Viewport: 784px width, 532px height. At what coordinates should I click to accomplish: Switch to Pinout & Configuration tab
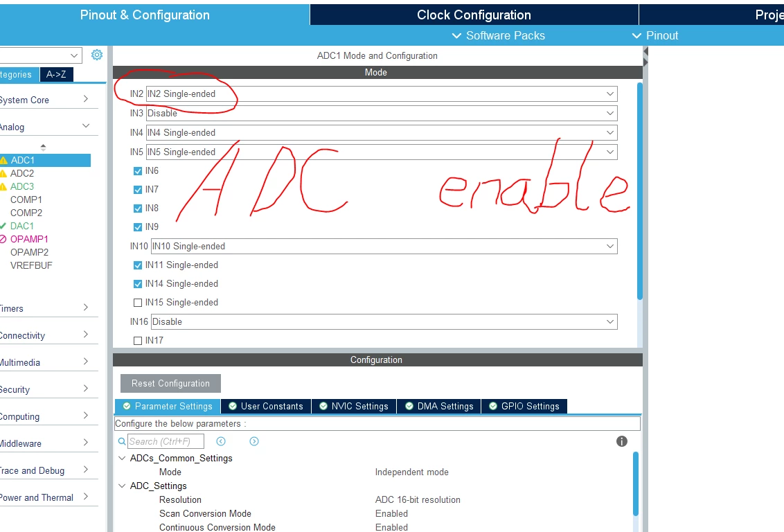[x=154, y=15]
